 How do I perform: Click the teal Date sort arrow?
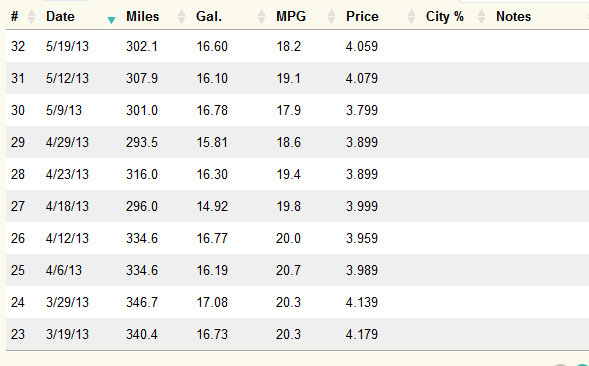(x=111, y=20)
